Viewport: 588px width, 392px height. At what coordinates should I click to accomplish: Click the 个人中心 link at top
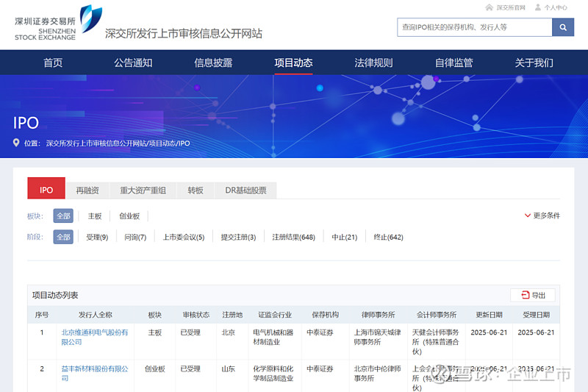[556, 7]
